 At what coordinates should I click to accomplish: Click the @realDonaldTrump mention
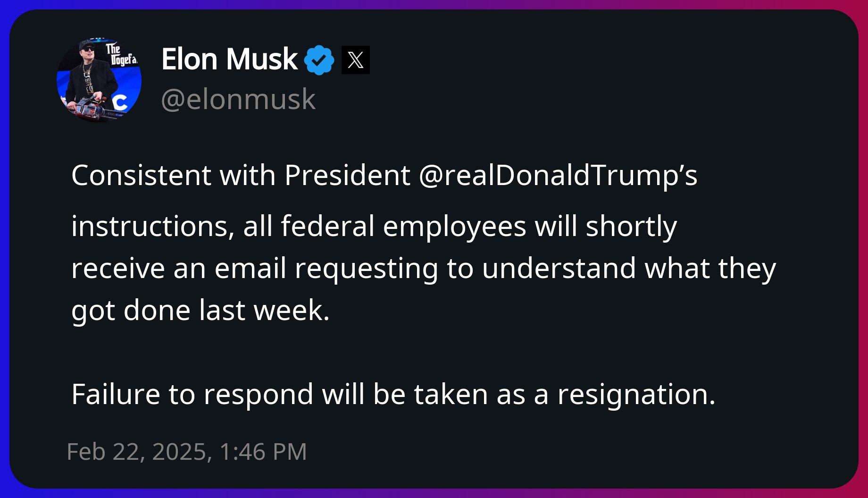point(558,176)
